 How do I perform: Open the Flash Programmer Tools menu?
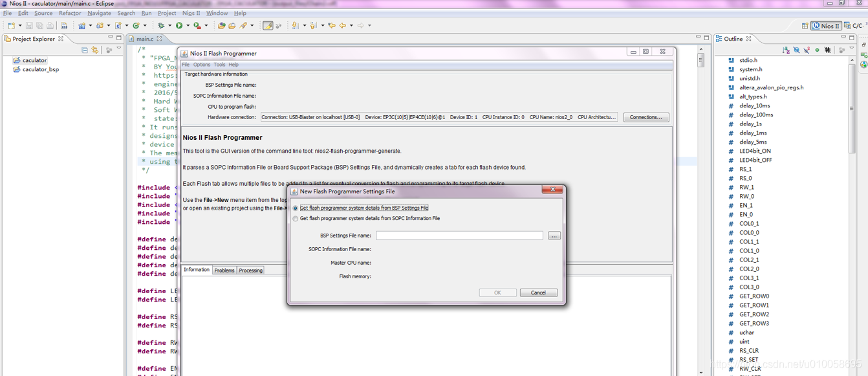[x=219, y=65]
